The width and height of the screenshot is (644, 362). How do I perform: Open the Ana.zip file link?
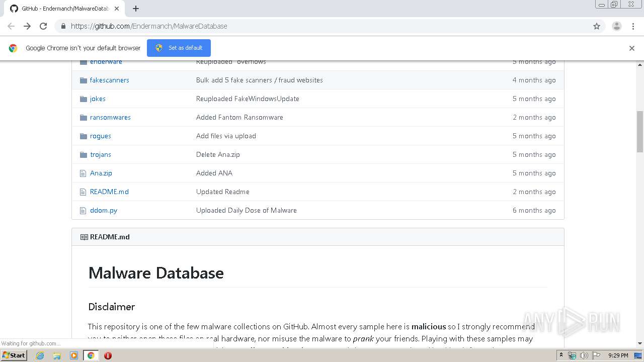pos(101,173)
